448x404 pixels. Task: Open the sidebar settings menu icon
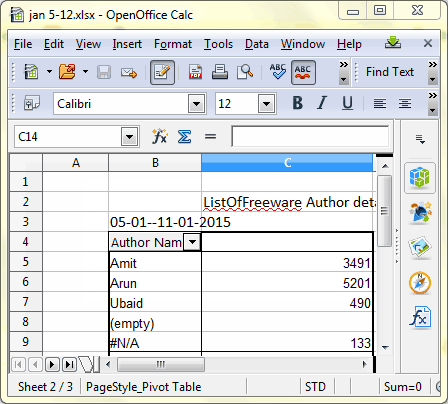[x=420, y=139]
